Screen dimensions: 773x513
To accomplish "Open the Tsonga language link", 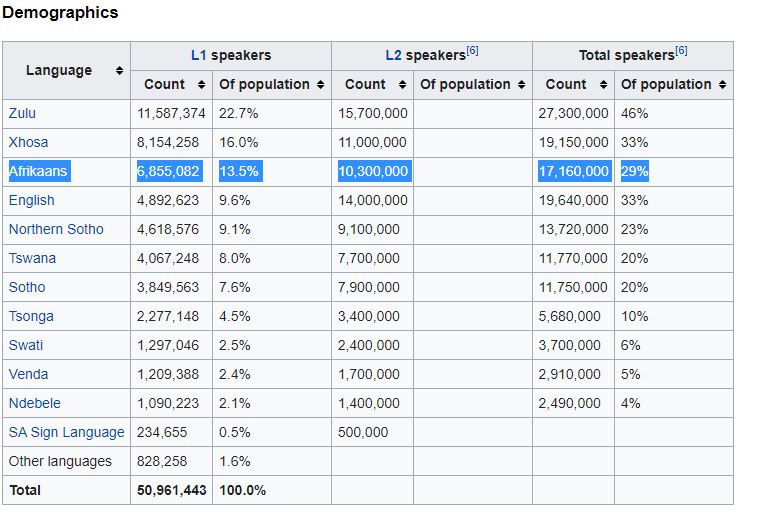I will (x=31, y=316).
